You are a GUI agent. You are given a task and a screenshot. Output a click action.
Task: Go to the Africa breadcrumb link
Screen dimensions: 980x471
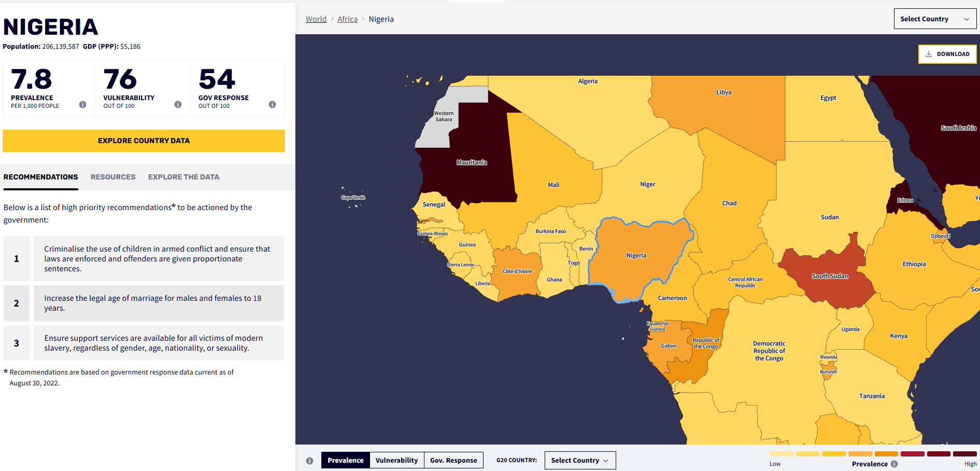click(x=347, y=19)
